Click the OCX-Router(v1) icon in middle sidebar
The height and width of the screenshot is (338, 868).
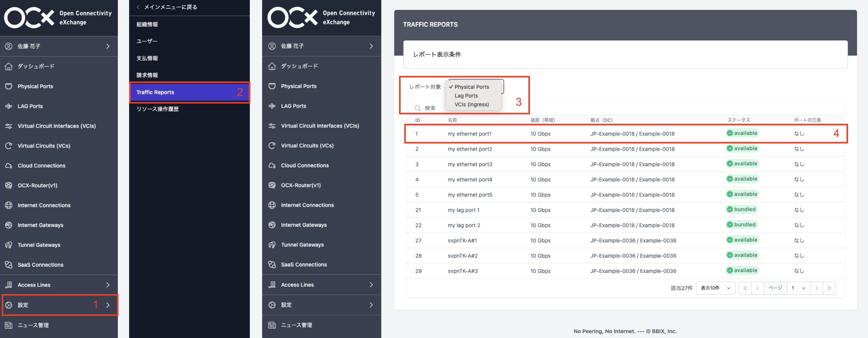[272, 185]
